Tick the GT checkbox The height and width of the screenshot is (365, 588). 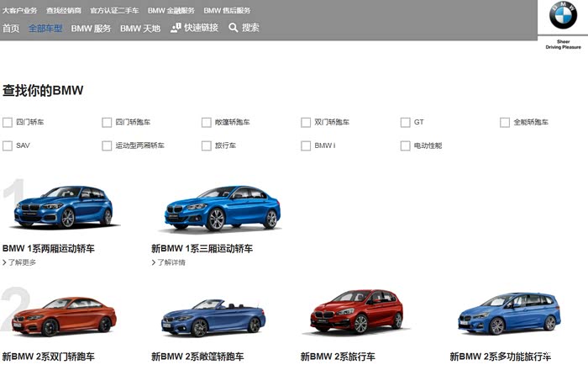tap(406, 123)
